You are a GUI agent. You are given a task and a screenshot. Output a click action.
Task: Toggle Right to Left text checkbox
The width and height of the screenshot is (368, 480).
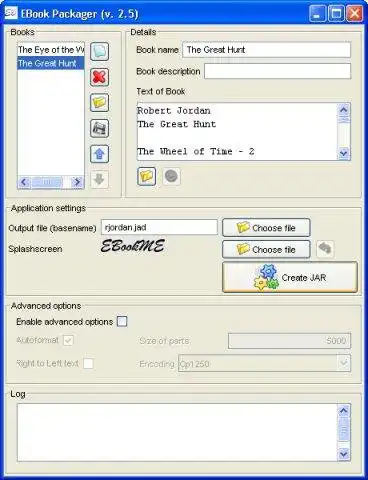click(88, 363)
